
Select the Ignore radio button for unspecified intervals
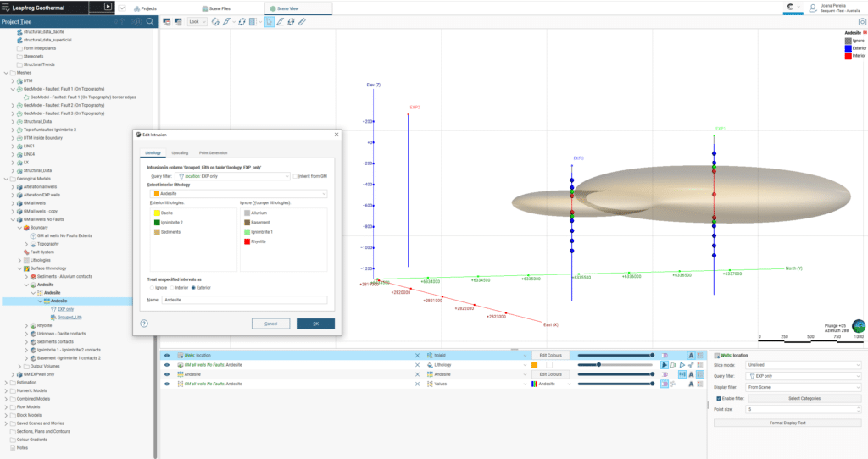point(153,288)
